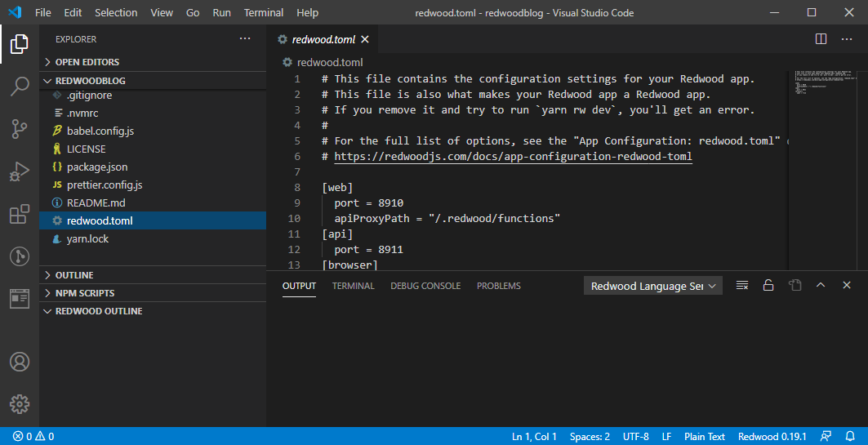Change indentation via Spaces: 2
This screenshot has width=868, height=445.
click(590, 437)
